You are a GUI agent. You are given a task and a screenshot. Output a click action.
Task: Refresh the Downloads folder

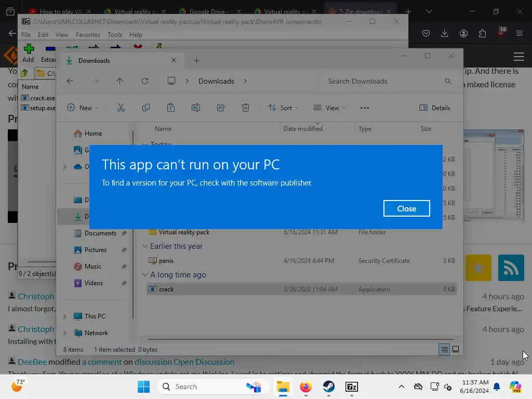(145, 81)
